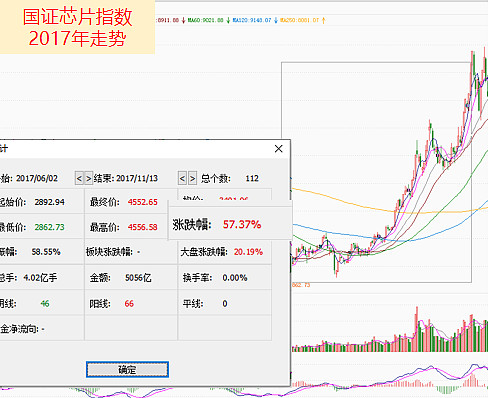489x398 pixels.
Task: Step start date 2017/06/02 backward
Action: point(79,179)
